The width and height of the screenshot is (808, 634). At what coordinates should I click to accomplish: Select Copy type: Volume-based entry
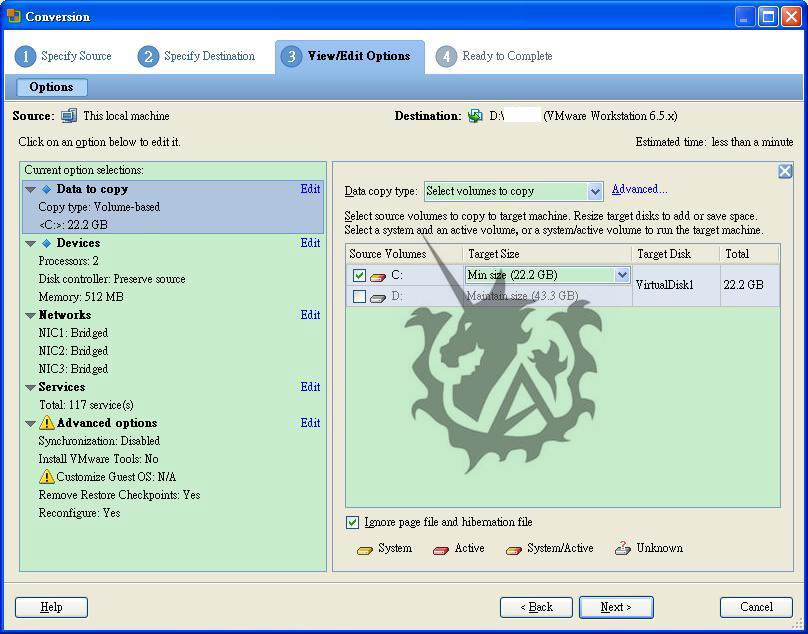point(99,207)
